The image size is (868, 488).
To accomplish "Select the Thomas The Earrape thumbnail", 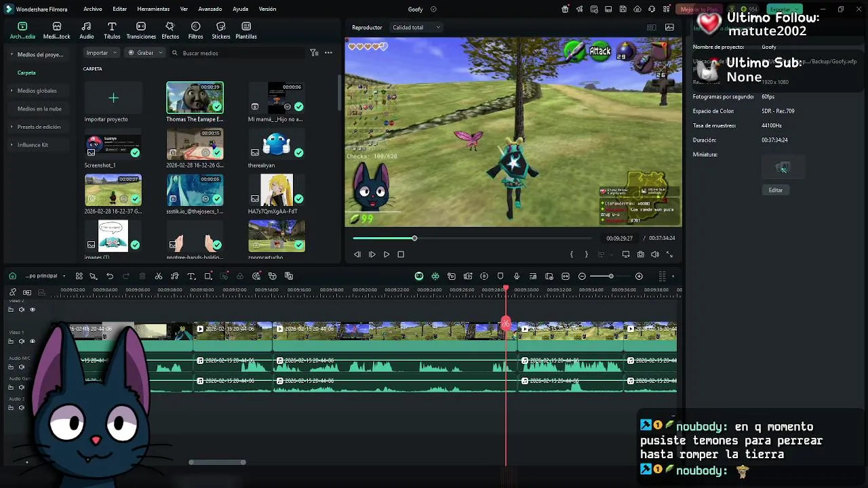I will 195,98.
